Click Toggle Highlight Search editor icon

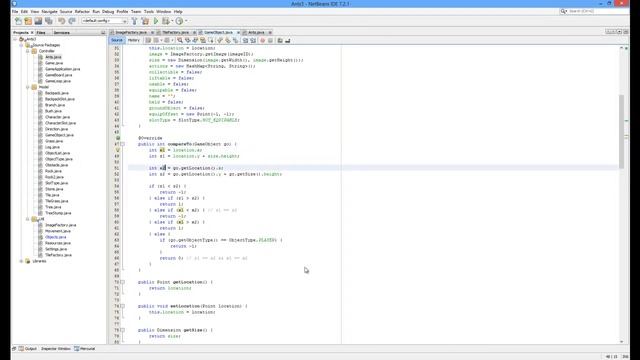pyautogui.click(x=203, y=40)
